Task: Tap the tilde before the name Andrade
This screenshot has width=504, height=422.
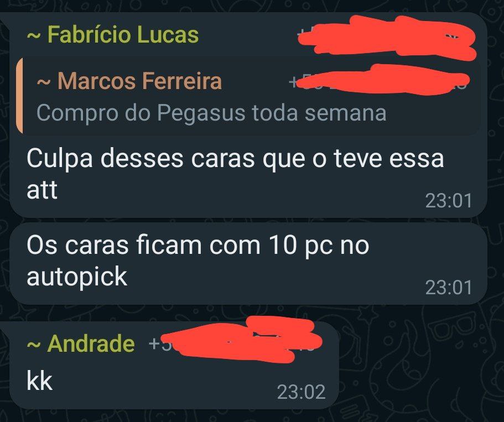Action: coord(33,345)
